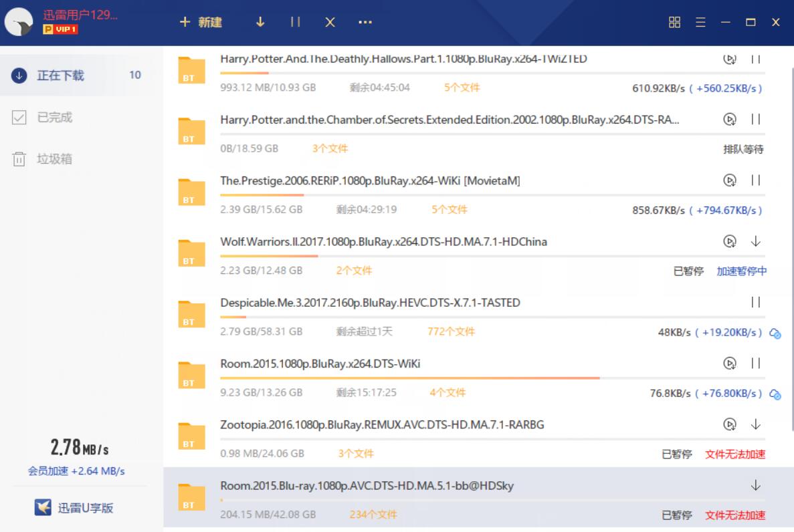794x532 pixels.
Task: Click 加速暂停中 link on Wolf.Warriors row
Action: (741, 271)
